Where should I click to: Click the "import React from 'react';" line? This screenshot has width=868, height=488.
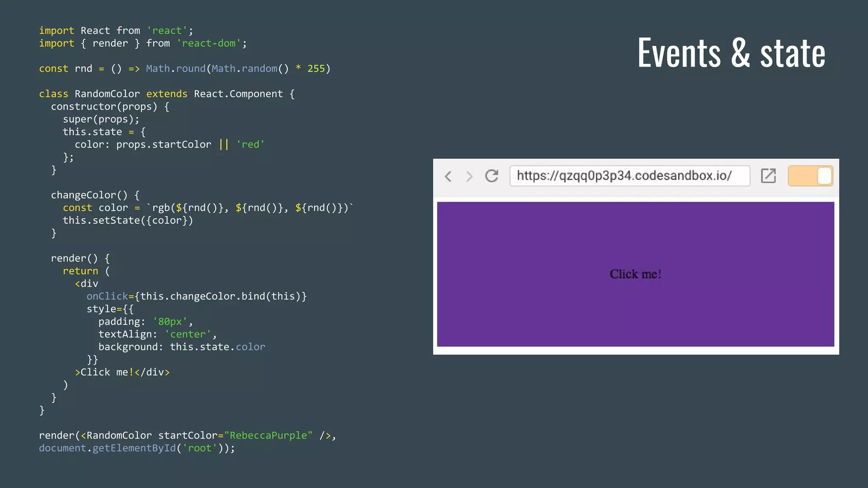(116, 31)
